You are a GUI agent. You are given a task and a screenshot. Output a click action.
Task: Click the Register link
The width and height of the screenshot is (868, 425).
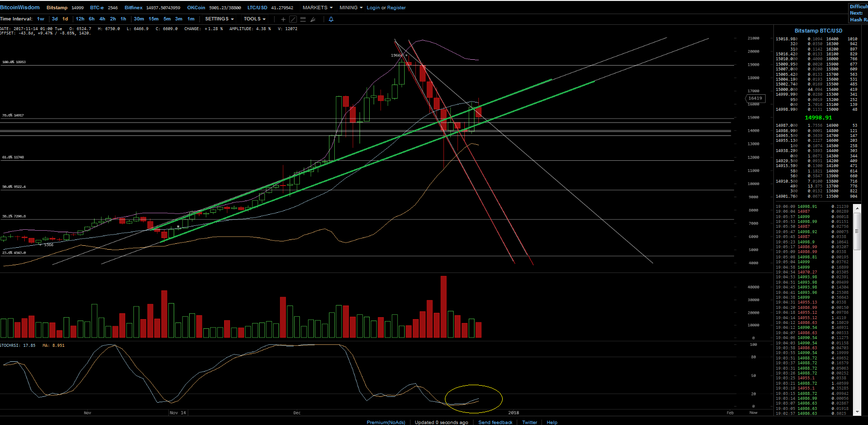[x=396, y=8]
